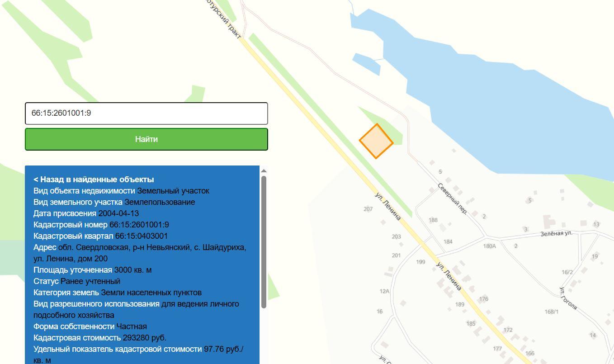This screenshot has height=364, width=614.
Task: Click house number 176 on the map
Action: pos(484,299)
